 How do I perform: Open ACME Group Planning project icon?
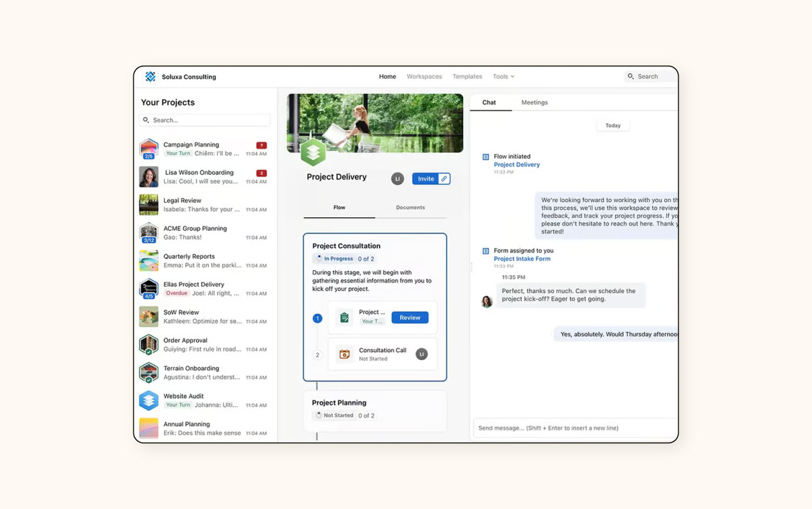(x=149, y=233)
